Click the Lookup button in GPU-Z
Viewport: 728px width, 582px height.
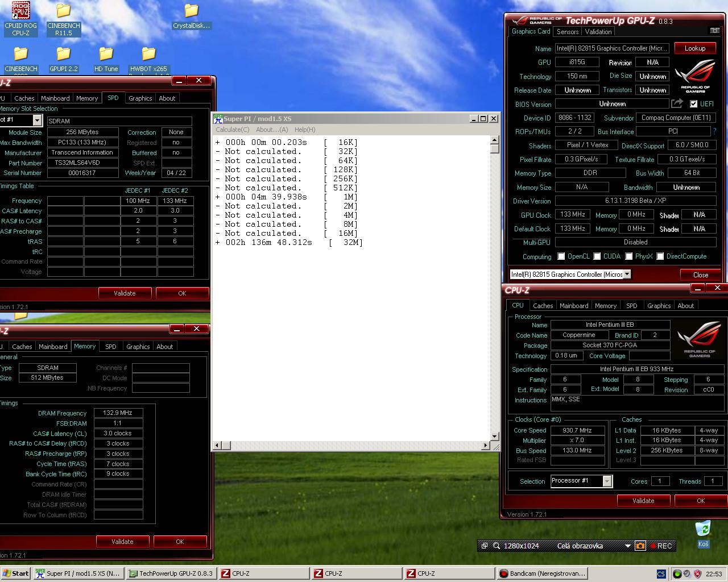pos(694,48)
